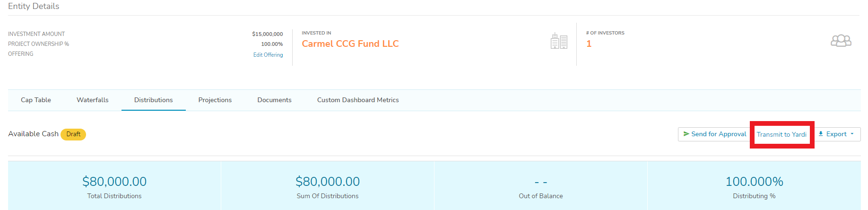This screenshot has width=868, height=210.
Task: Click the Edit Offering link
Action: tap(268, 55)
